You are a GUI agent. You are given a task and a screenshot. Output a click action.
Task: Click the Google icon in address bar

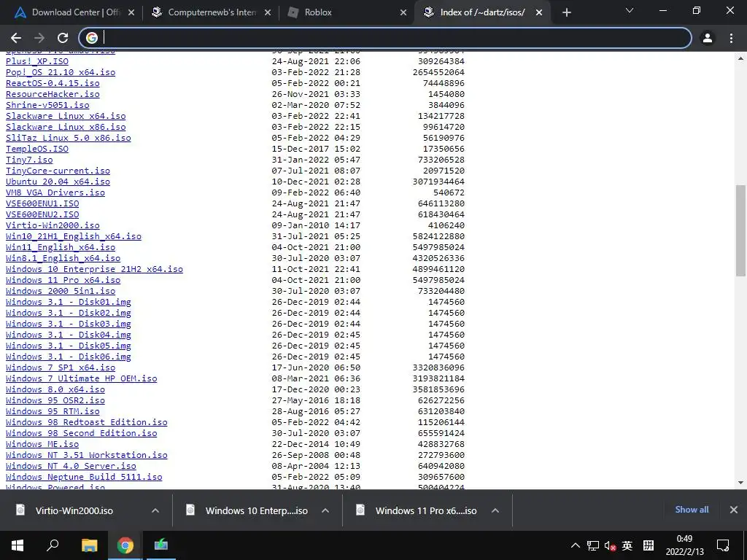click(x=91, y=38)
